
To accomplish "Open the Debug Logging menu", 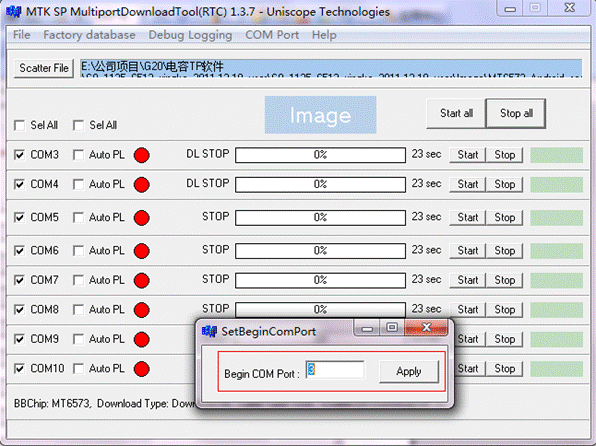I will [190, 35].
